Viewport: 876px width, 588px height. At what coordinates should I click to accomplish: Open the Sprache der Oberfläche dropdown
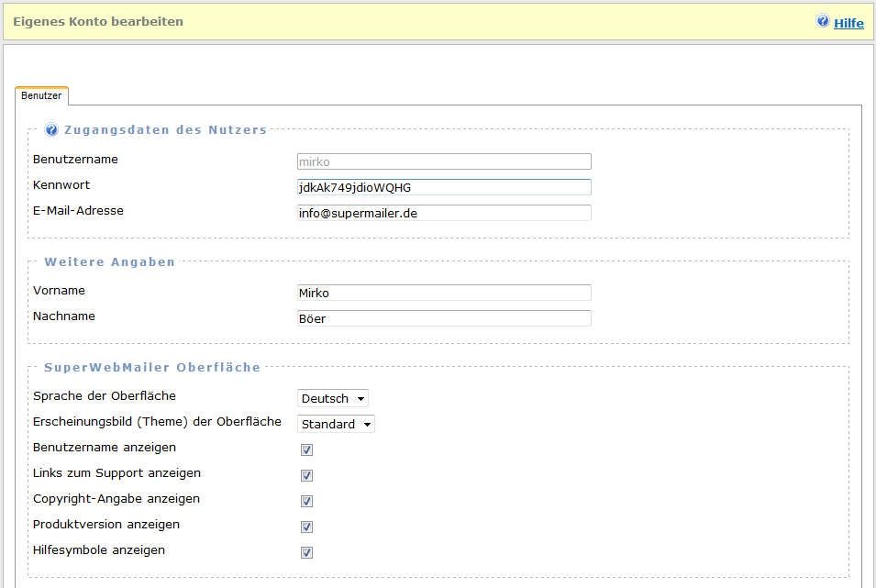(333, 398)
